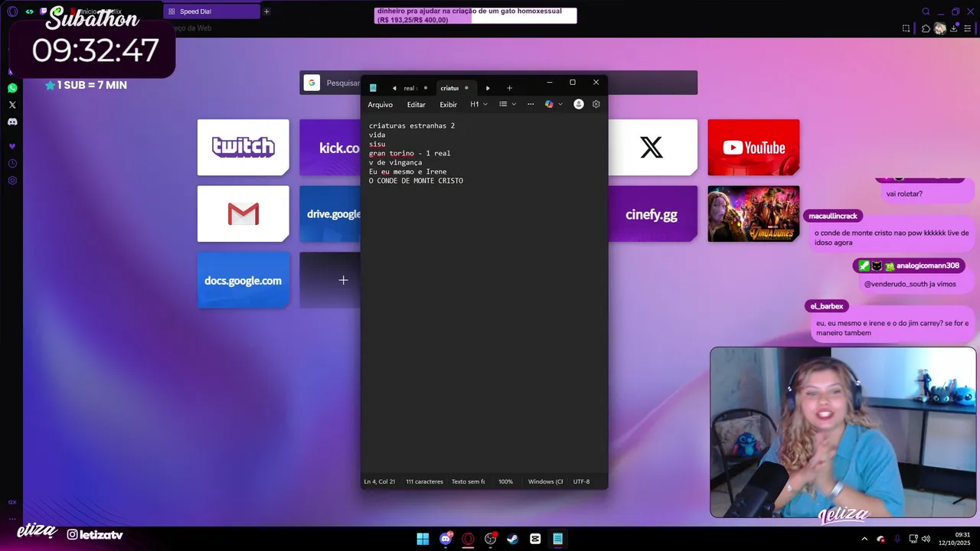Screen dimensions: 980x551
Task: Expand the list formatting dropdown
Action: coord(508,104)
